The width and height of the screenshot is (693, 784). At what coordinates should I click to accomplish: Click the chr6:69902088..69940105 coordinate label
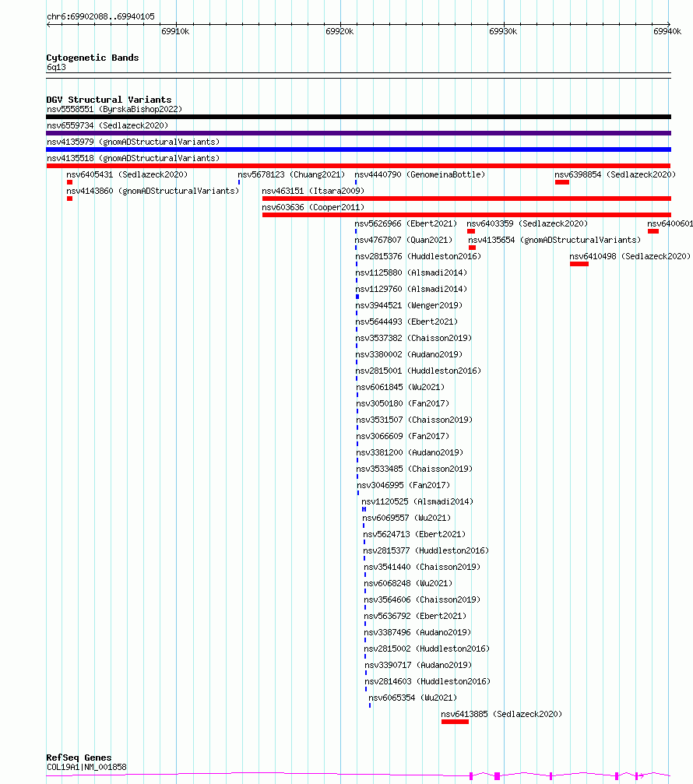(x=100, y=16)
